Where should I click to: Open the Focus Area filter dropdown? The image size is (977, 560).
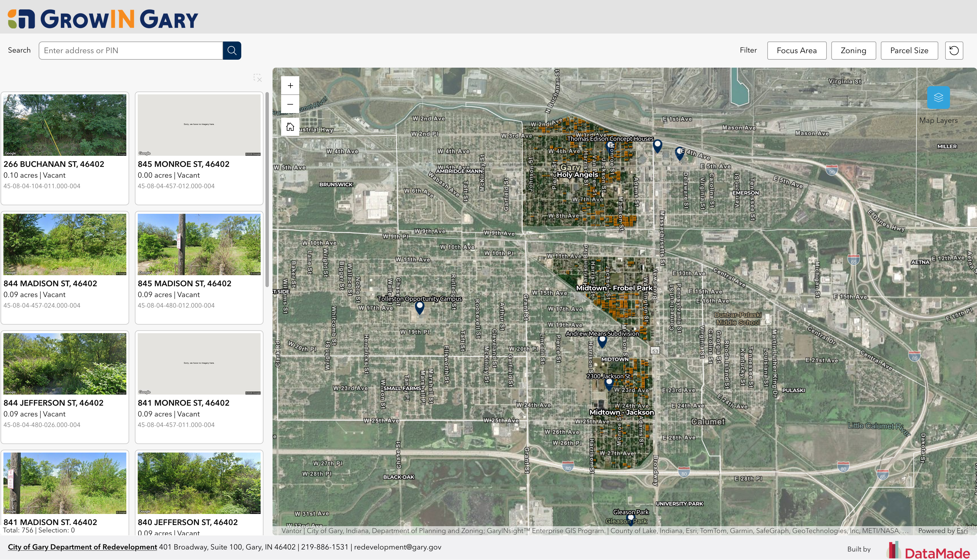click(796, 50)
